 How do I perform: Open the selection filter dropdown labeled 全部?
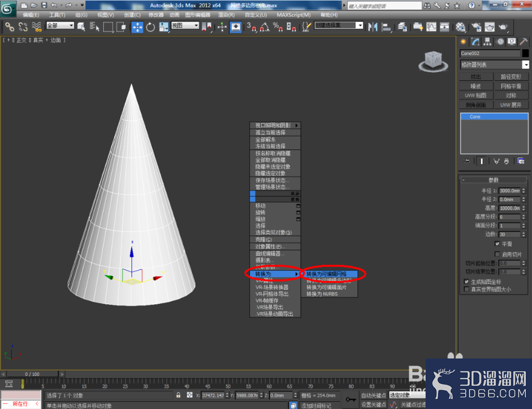click(60, 26)
